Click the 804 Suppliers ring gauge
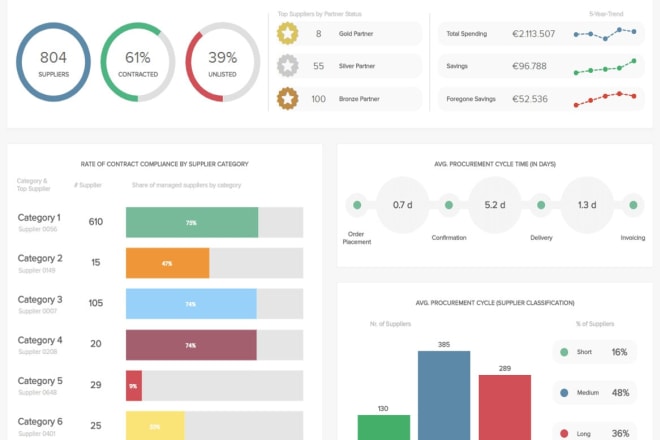 pos(53,62)
